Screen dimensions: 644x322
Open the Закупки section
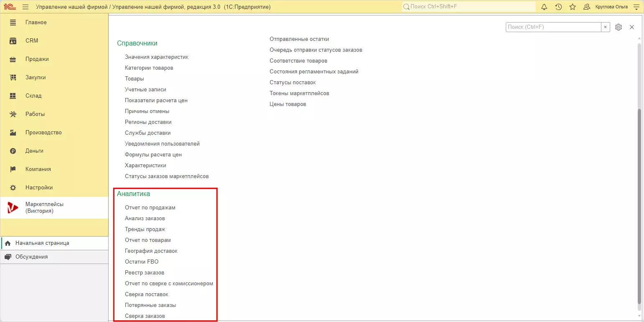point(54,78)
